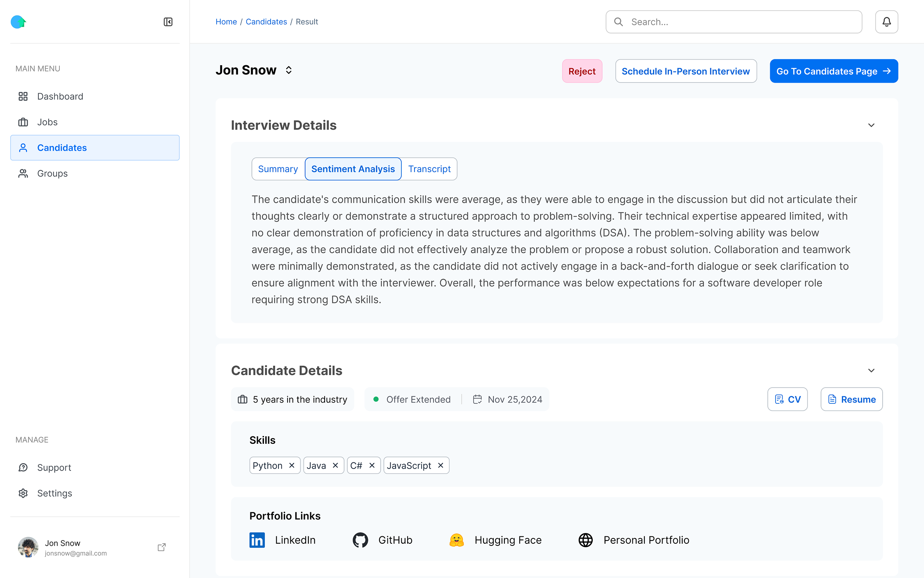Click the Reject button
Image resolution: width=924 pixels, height=578 pixels.
point(582,71)
